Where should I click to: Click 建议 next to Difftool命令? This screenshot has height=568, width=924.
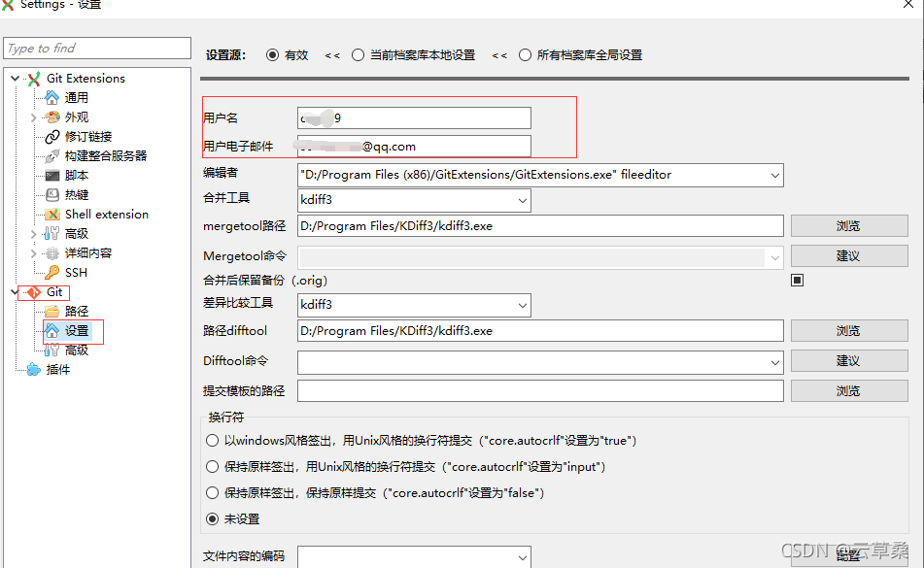point(849,361)
